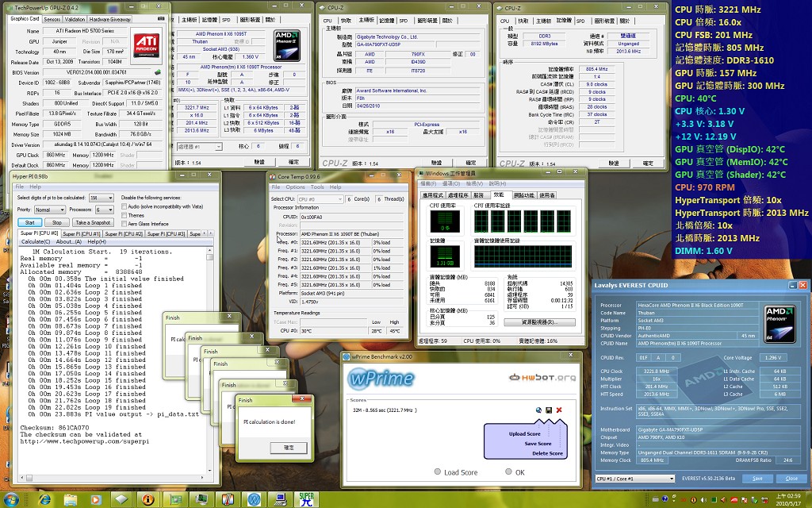Click the memory usage meter in Task Manager
Image resolution: width=812 pixels, height=508 pixels.
(x=445, y=256)
